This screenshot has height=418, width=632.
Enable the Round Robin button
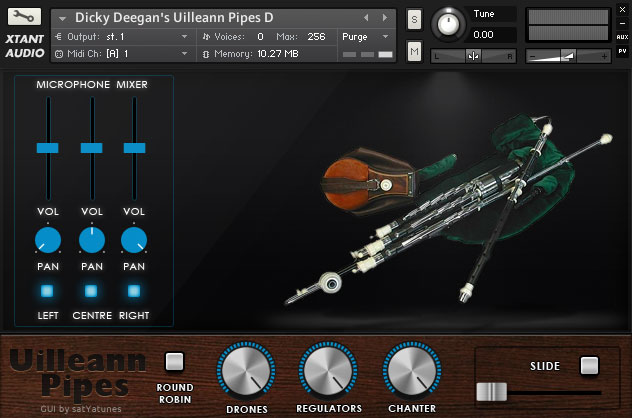pos(175,362)
